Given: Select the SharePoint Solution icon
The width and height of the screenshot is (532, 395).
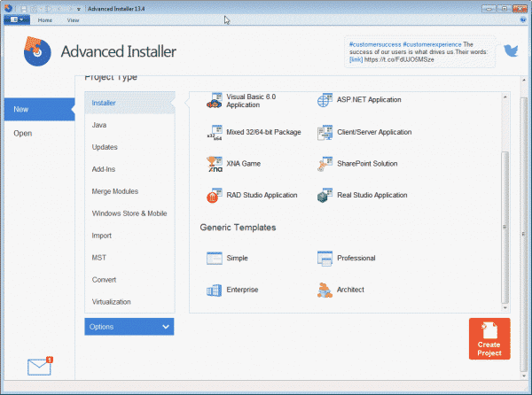Looking at the screenshot, I should point(324,164).
